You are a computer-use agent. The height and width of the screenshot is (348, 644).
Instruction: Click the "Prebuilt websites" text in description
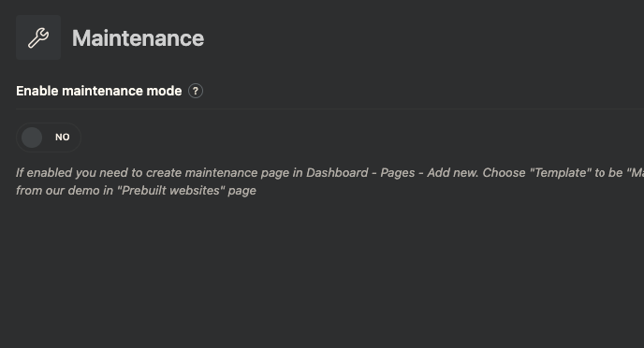tap(171, 191)
